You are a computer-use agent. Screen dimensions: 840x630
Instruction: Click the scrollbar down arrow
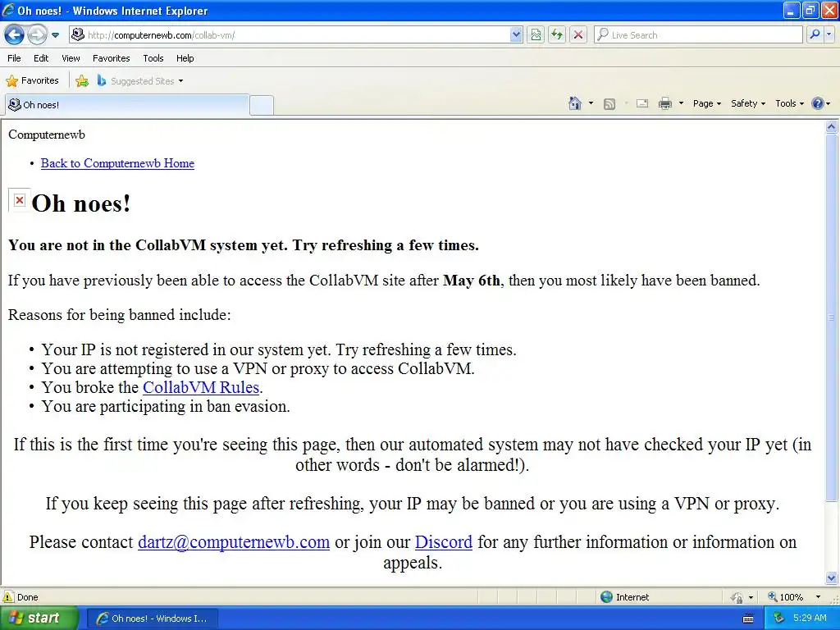832,577
